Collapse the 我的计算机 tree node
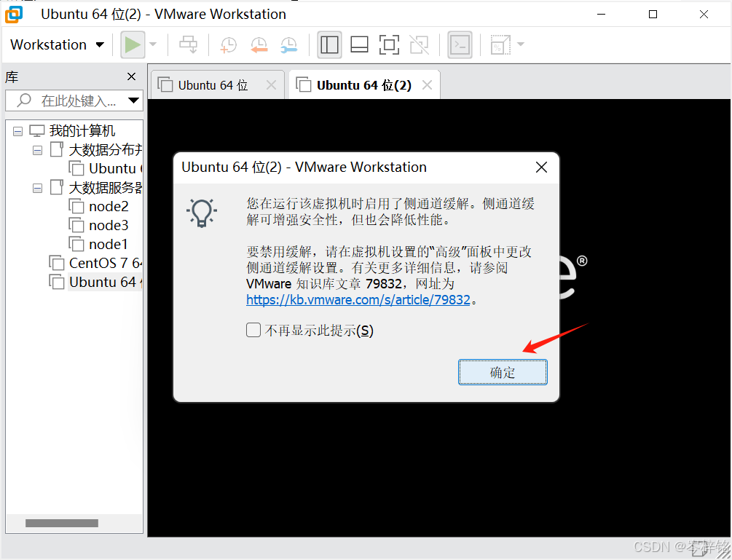This screenshot has height=560, width=732. pyautogui.click(x=17, y=131)
